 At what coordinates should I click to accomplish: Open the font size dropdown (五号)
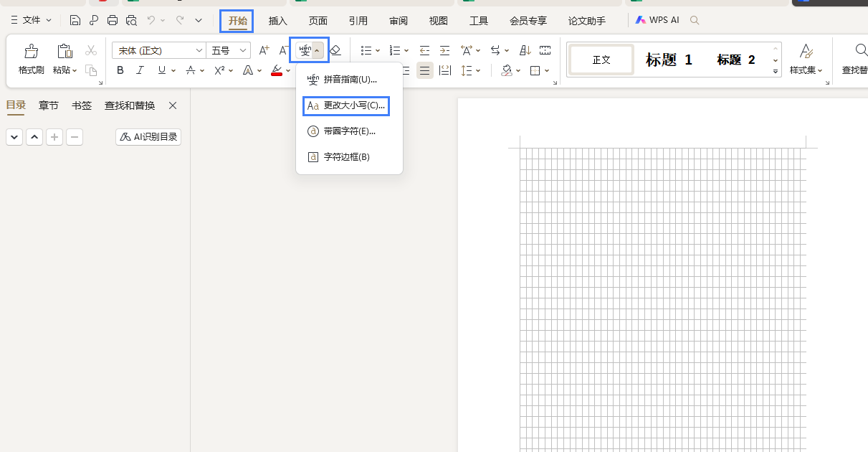[243, 50]
